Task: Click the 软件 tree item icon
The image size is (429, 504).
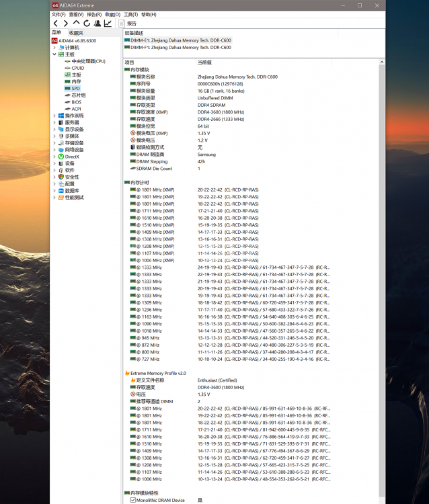Action: pos(61,171)
